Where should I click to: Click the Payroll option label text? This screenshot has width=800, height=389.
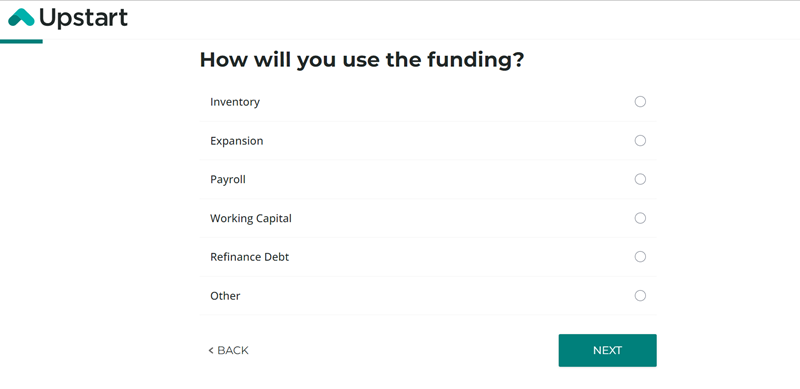(x=228, y=180)
